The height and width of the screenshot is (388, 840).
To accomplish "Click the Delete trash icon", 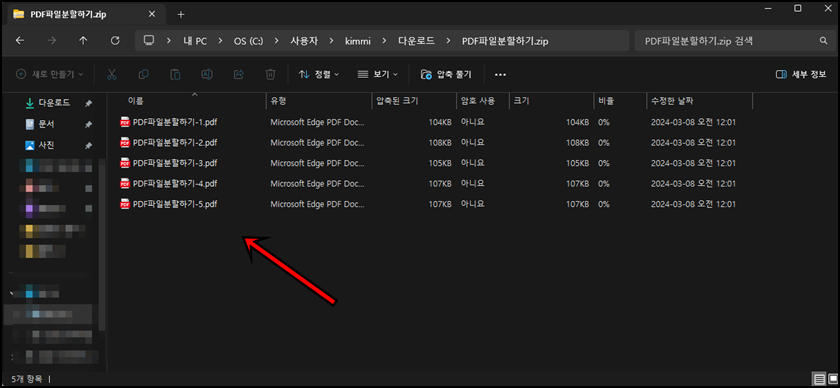I will tap(271, 74).
